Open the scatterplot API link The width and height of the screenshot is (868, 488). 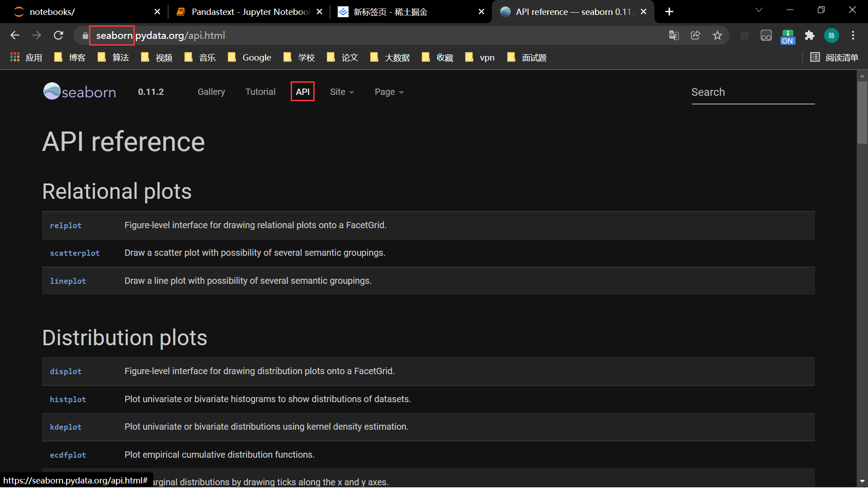(x=75, y=253)
